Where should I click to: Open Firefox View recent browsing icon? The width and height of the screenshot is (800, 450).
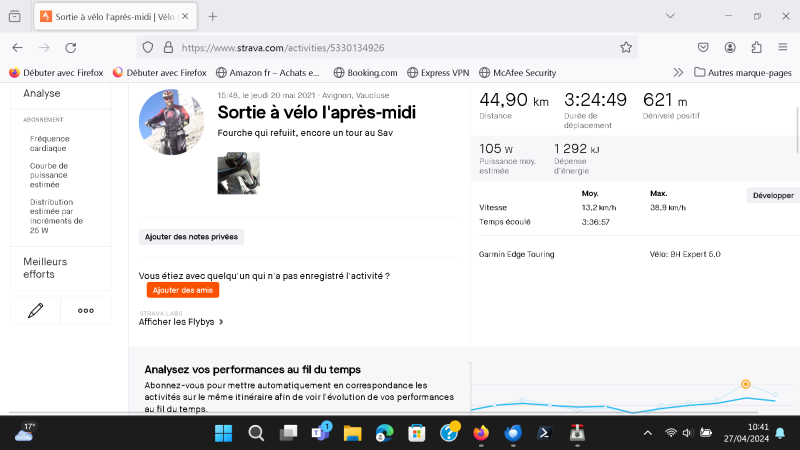coord(15,16)
